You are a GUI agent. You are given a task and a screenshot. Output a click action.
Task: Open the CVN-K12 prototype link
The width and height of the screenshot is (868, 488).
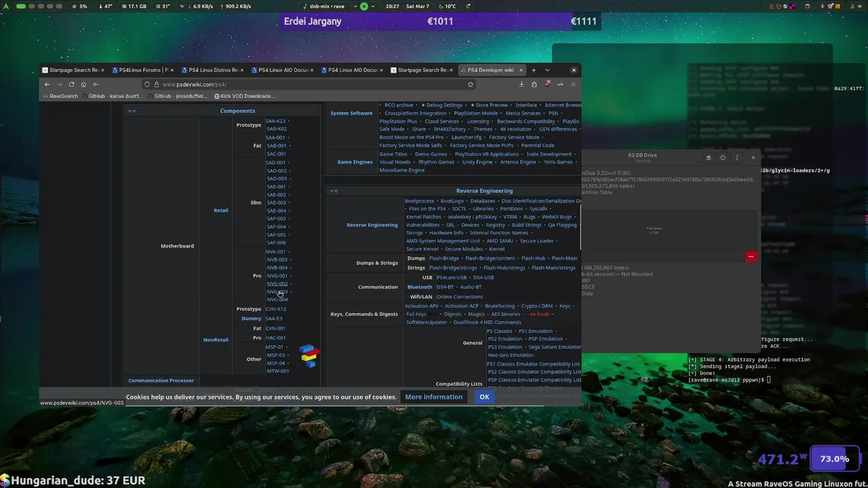pyautogui.click(x=276, y=308)
